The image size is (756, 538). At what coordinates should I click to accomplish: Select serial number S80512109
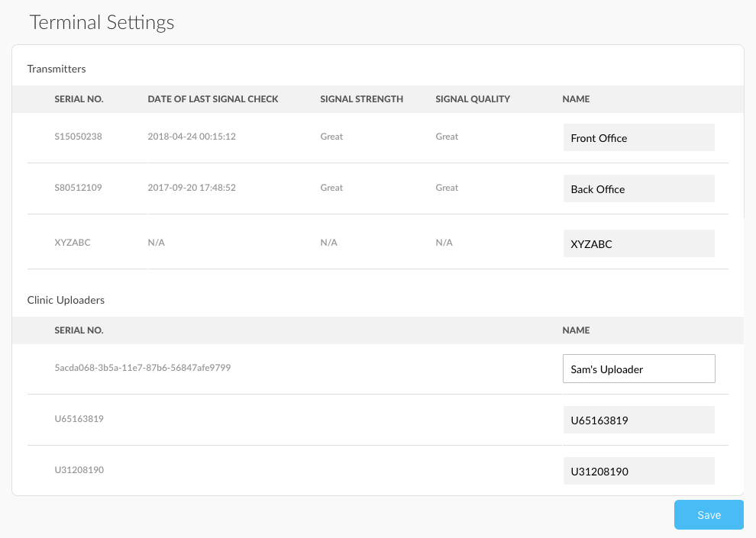[78, 188]
